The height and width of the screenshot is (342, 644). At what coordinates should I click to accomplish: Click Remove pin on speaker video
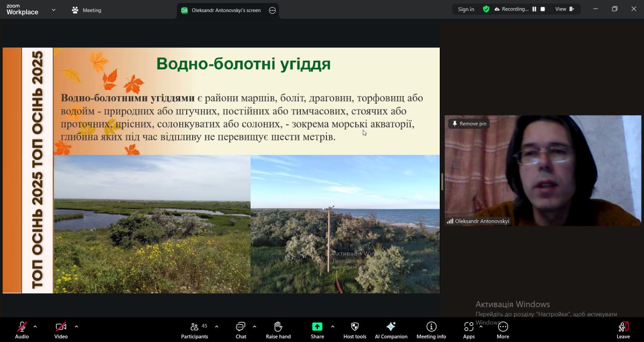click(x=469, y=124)
